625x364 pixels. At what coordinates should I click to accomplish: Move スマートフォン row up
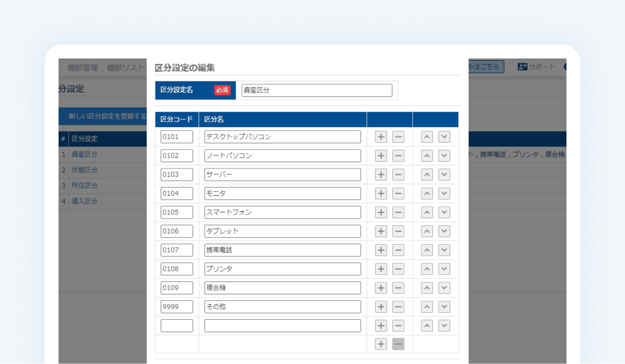click(427, 212)
